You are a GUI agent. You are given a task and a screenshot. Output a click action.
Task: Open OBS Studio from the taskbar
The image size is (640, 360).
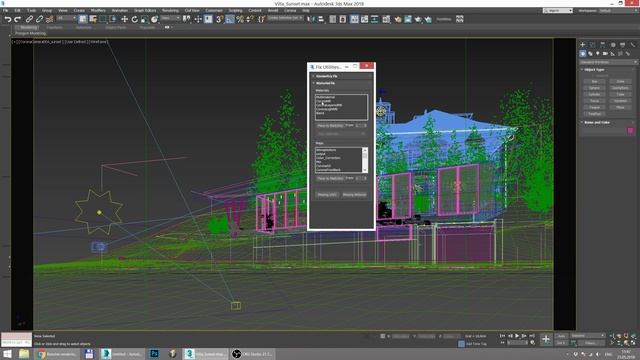tap(253, 354)
